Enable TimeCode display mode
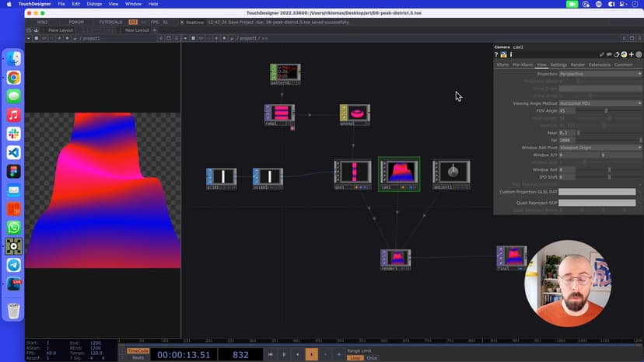 tap(138, 350)
